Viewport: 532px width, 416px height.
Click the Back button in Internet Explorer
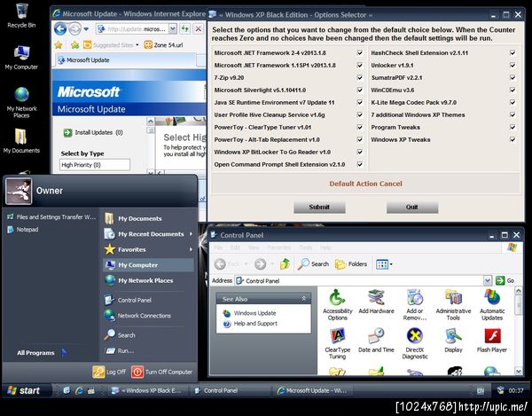click(60, 29)
